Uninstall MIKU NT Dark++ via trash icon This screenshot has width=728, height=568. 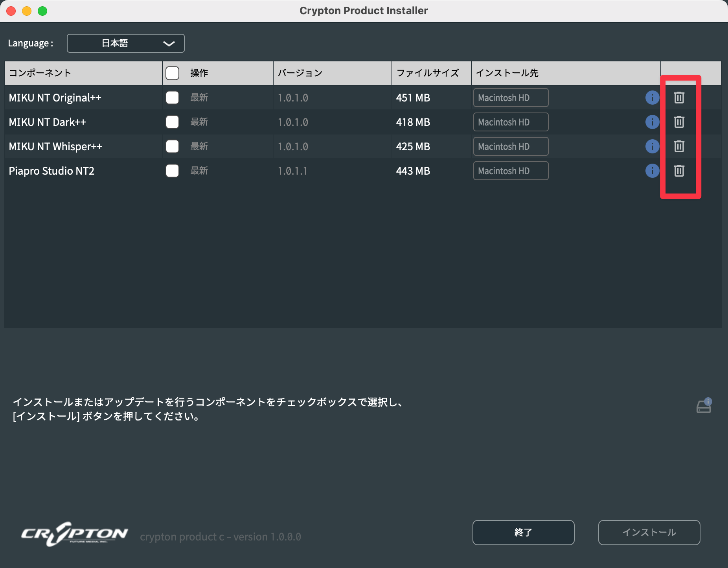[679, 122]
